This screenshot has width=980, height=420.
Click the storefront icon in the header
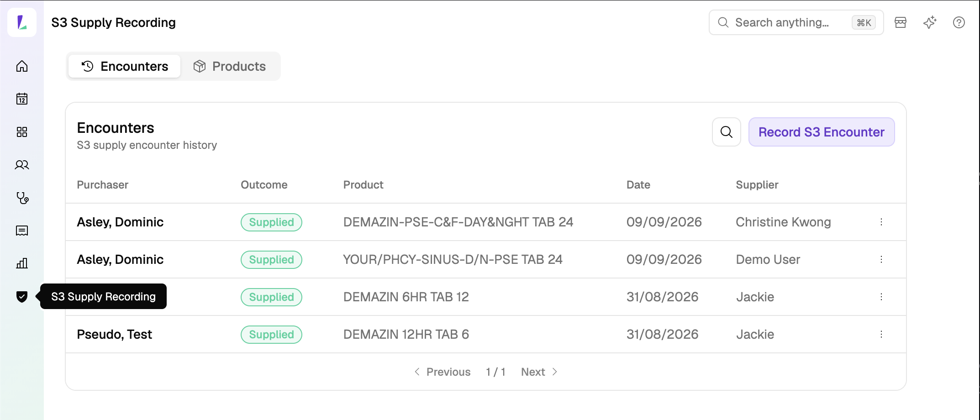[x=901, y=22]
